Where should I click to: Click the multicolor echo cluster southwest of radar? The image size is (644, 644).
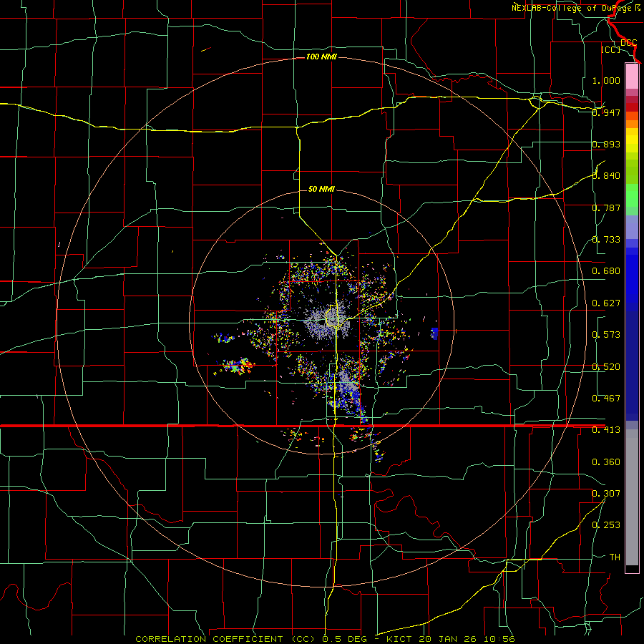pyautogui.click(x=236, y=365)
